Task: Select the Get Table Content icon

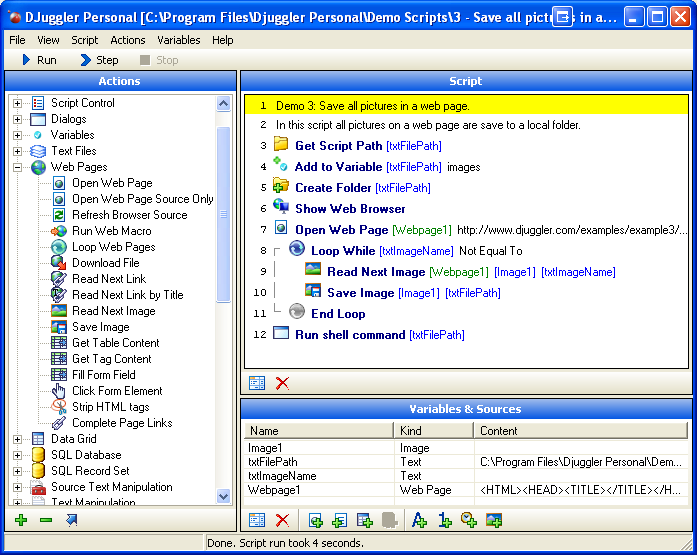Action: 59,343
